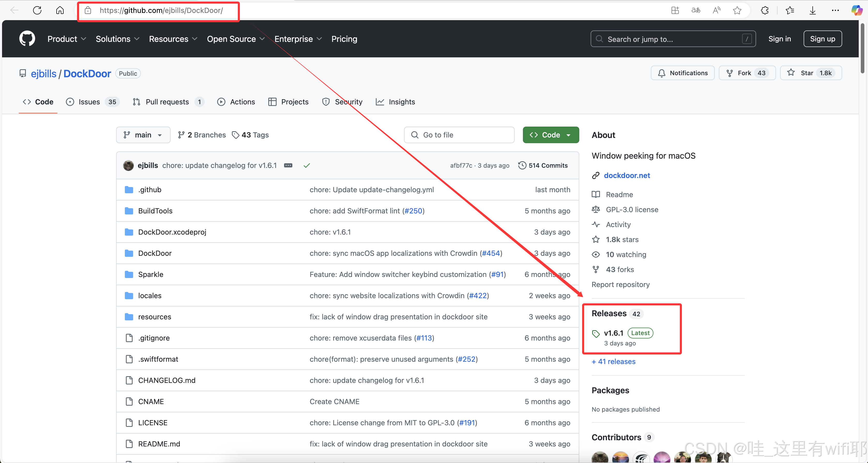Star the DockDoor repository
868x463 pixels.
click(x=810, y=73)
